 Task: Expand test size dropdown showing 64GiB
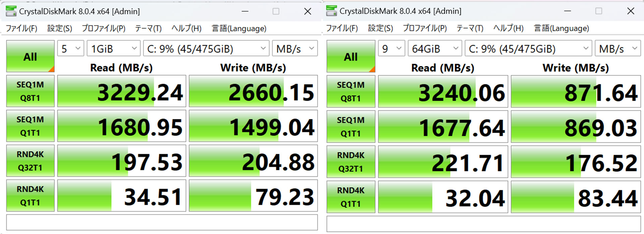[x=435, y=49]
